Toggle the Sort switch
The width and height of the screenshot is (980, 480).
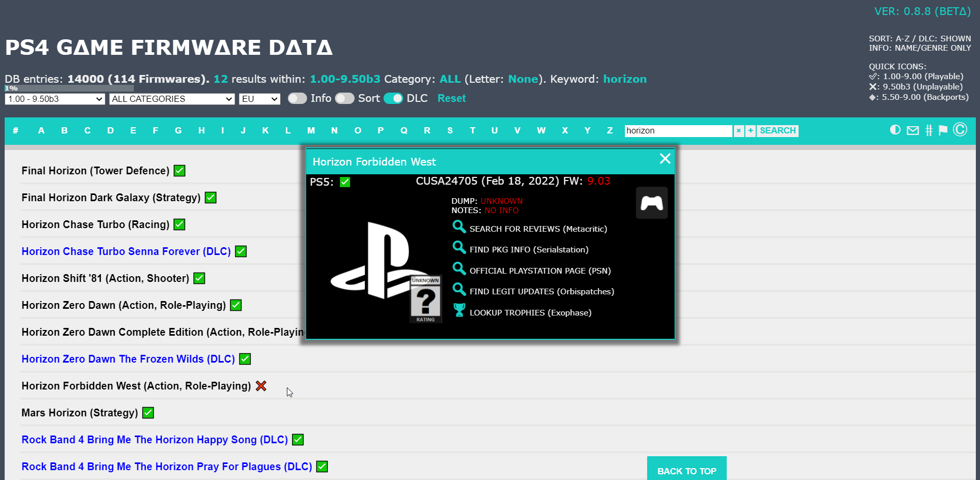[345, 98]
